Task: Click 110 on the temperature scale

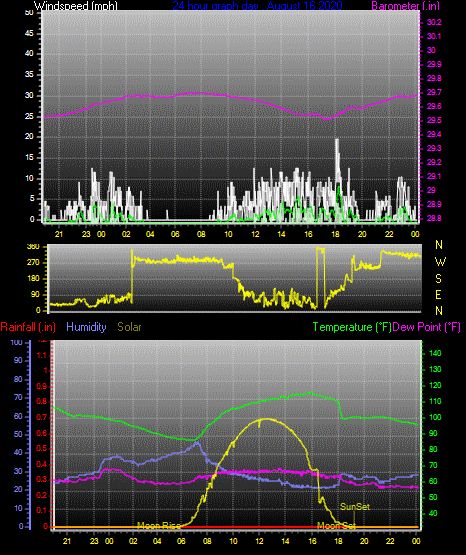Action: pos(435,401)
